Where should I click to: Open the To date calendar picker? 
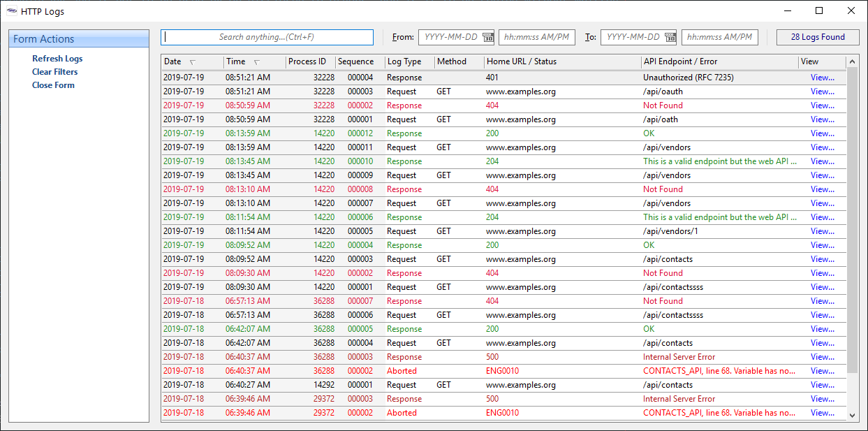pos(670,37)
